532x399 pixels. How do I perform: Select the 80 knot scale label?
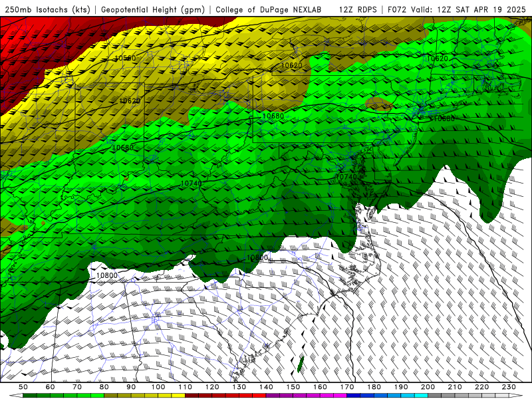click(104, 387)
